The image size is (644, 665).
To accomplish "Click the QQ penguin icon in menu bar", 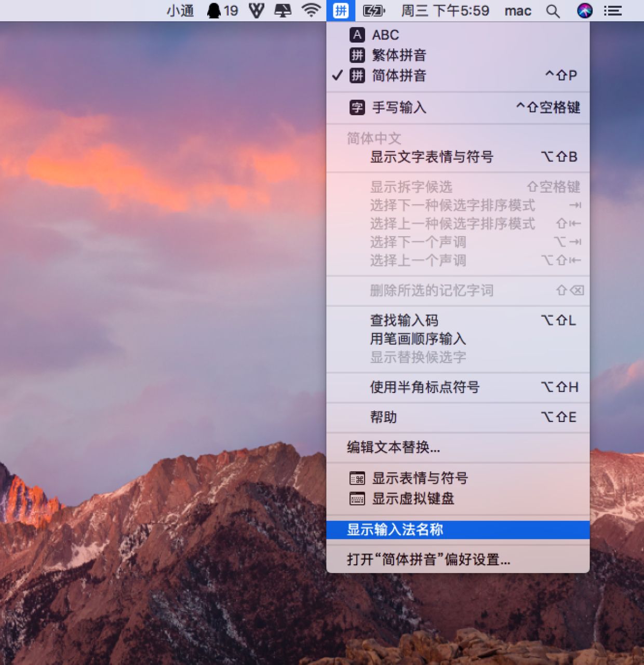I will (x=213, y=10).
